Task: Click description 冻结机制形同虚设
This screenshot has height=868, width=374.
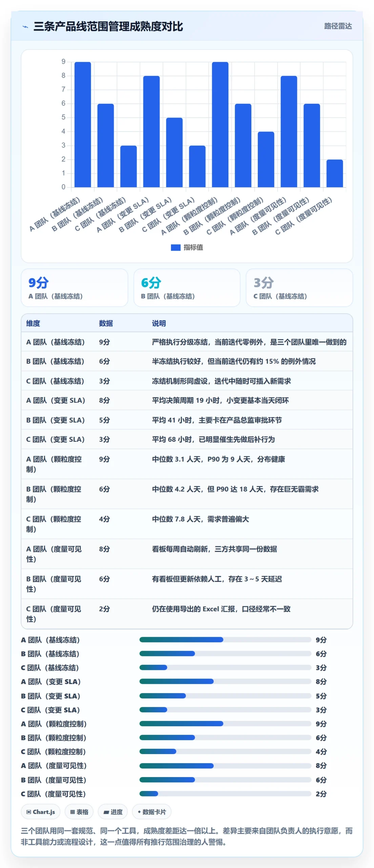Action: [222, 381]
